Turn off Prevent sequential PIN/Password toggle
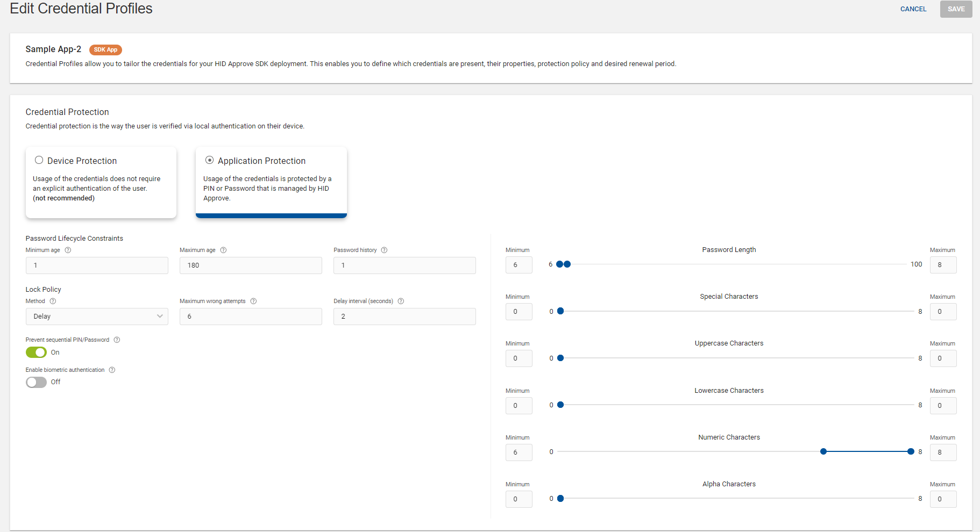980x532 pixels. [x=36, y=353]
